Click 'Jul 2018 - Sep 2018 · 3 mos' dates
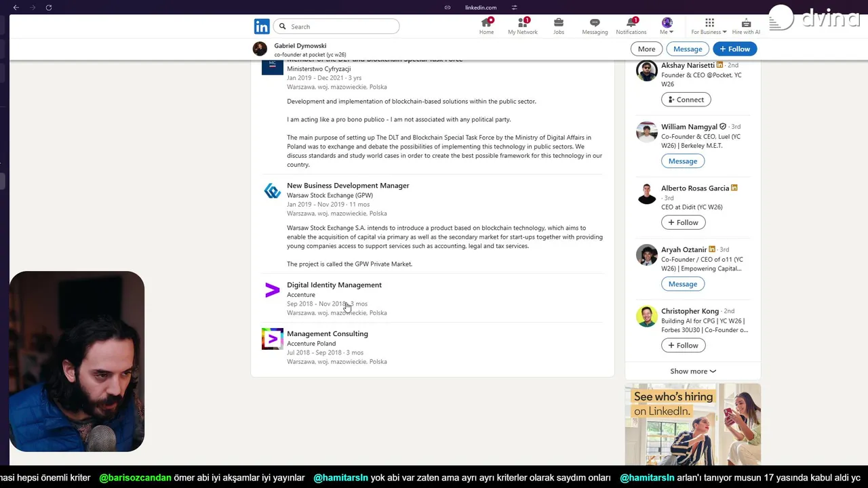 [x=325, y=352]
